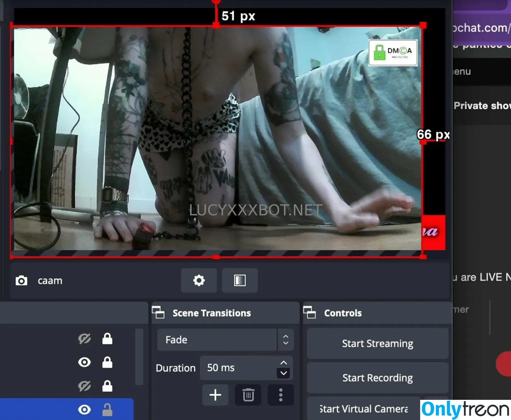Unlock the first source's lock
This screenshot has width=511, height=420.
tap(107, 339)
